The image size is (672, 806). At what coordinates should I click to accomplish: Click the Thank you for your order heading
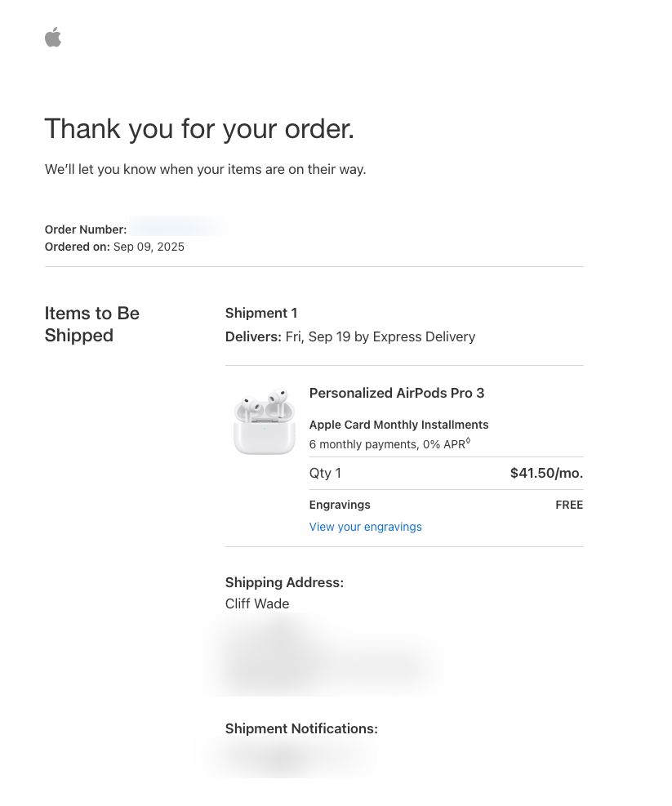click(x=199, y=128)
